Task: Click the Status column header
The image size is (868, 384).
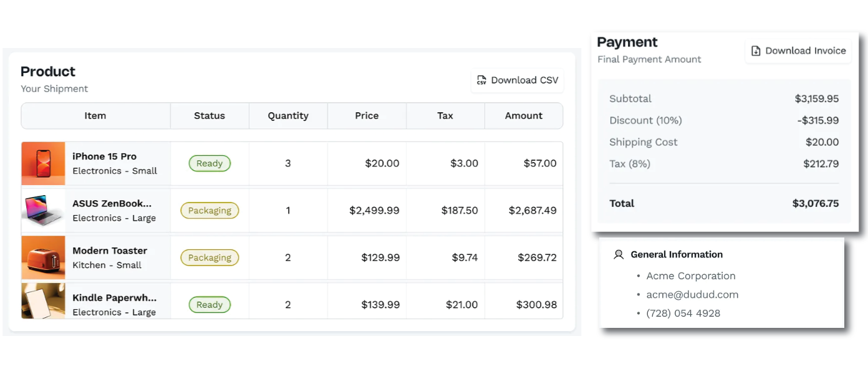Action: click(x=210, y=116)
